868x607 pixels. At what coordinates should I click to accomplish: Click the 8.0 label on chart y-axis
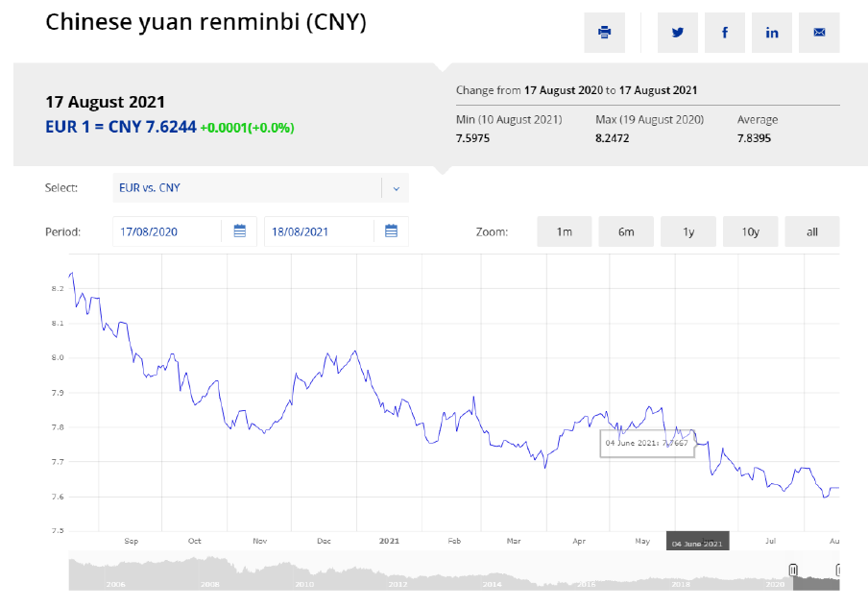(58, 358)
